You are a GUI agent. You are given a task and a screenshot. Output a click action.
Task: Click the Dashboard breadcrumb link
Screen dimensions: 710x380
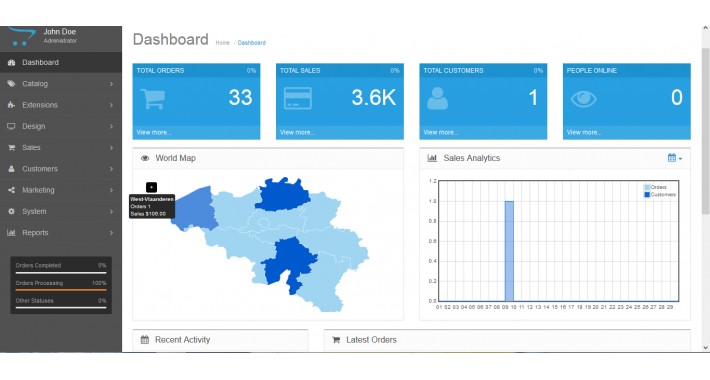pyautogui.click(x=252, y=43)
